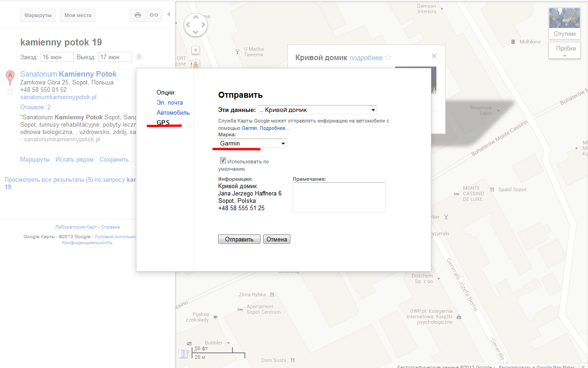Open the Sanatorium Kamienny Potok link
588x368 pixels.
click(x=68, y=74)
